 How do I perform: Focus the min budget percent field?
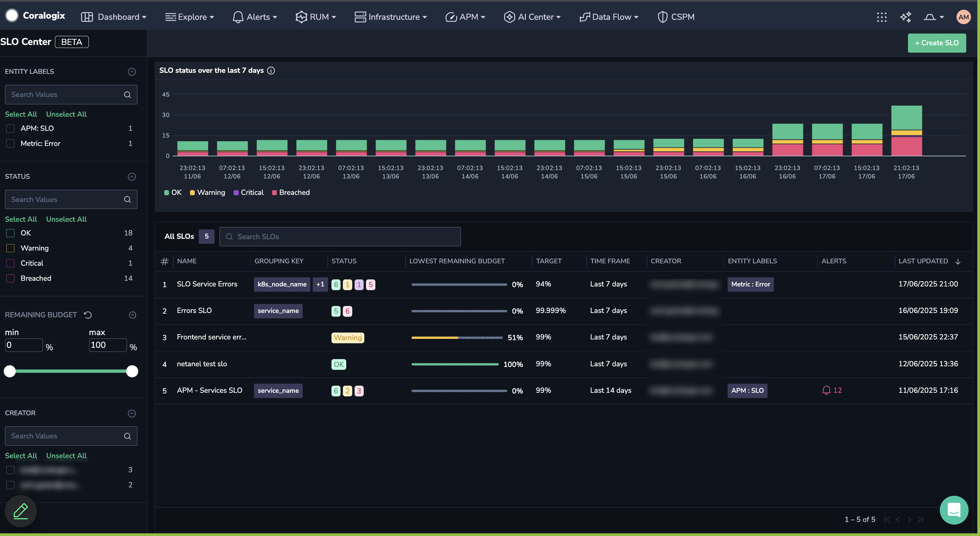click(23, 345)
